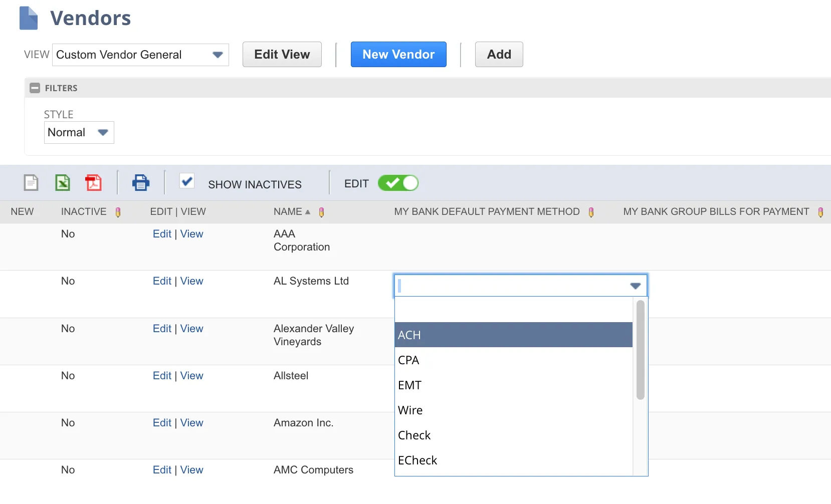Click the New Vendor button
Image resolution: width=831 pixels, height=504 pixels.
(x=398, y=55)
